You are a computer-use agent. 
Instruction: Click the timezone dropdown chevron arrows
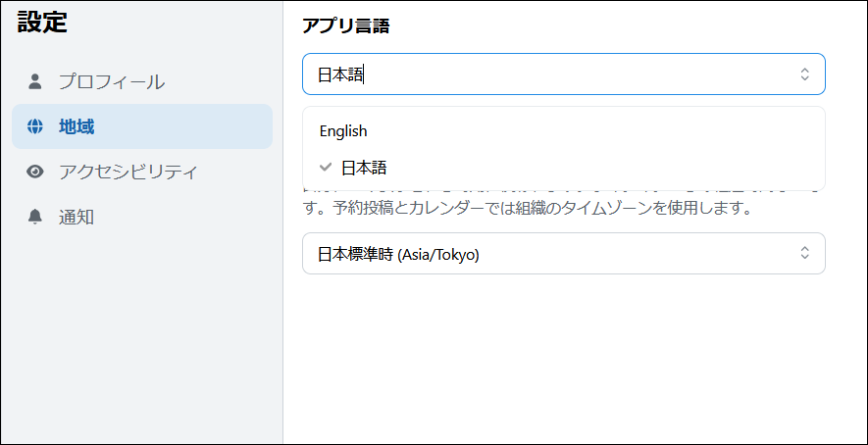click(805, 254)
